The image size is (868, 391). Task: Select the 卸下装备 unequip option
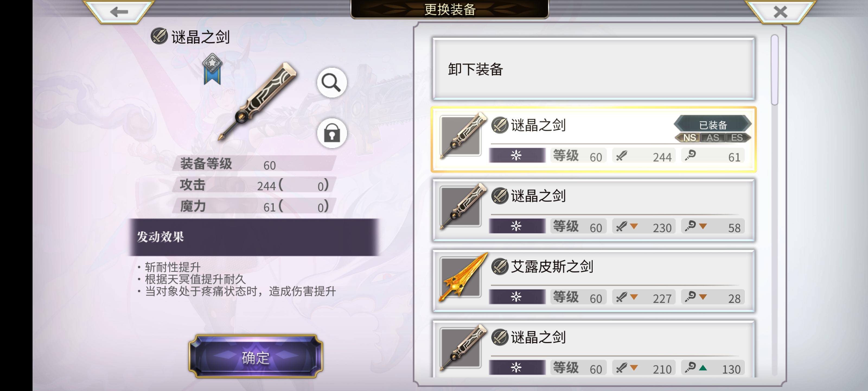click(x=593, y=69)
